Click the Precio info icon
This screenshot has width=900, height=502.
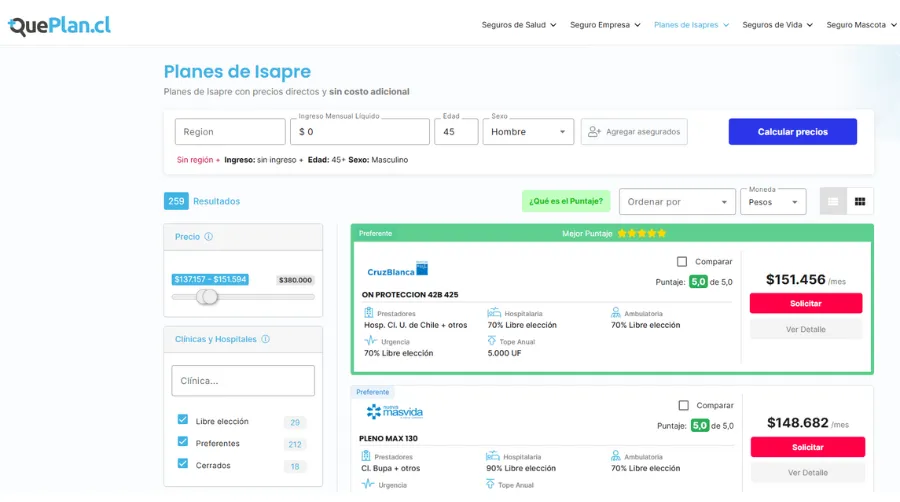tap(208, 236)
